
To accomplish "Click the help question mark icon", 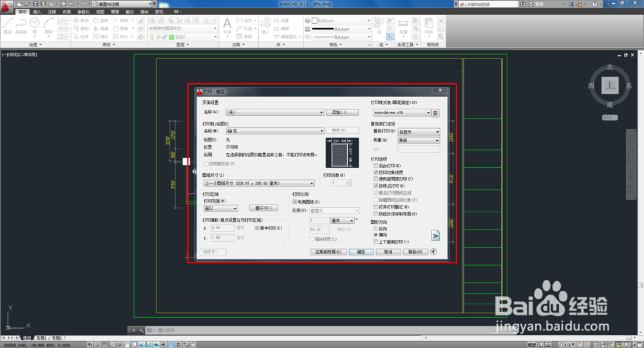I will tap(594, 4).
